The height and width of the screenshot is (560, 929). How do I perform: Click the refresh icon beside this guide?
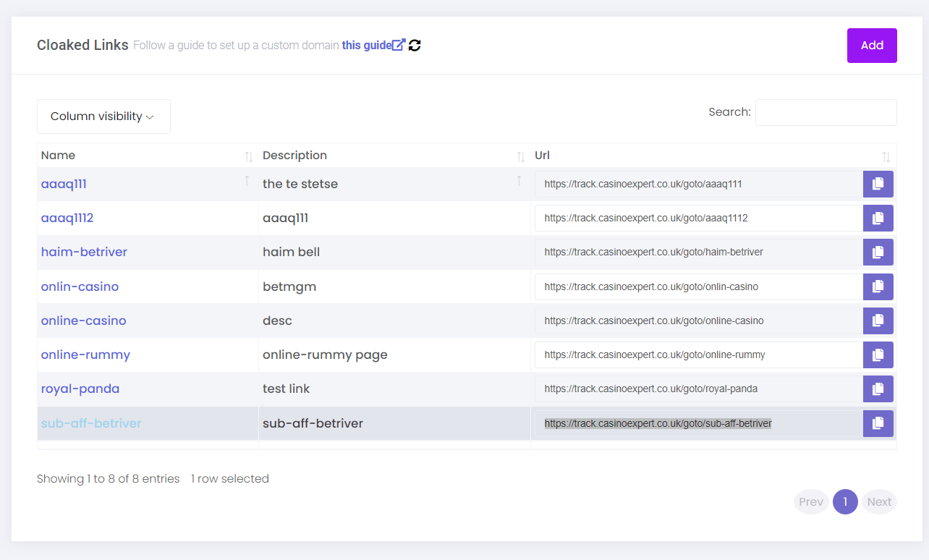[x=415, y=45]
